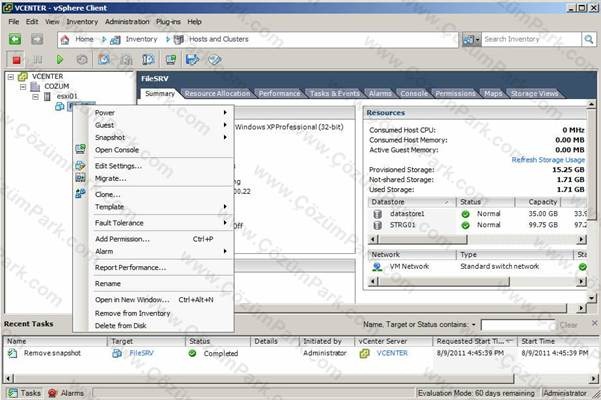This screenshot has height=400, width=601.
Task: Open the Snapshot Manager toolbar icon
Action: tap(148, 59)
